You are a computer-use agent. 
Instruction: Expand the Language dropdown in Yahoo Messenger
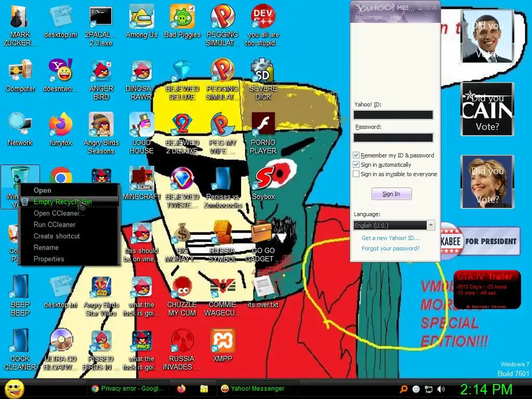point(431,225)
